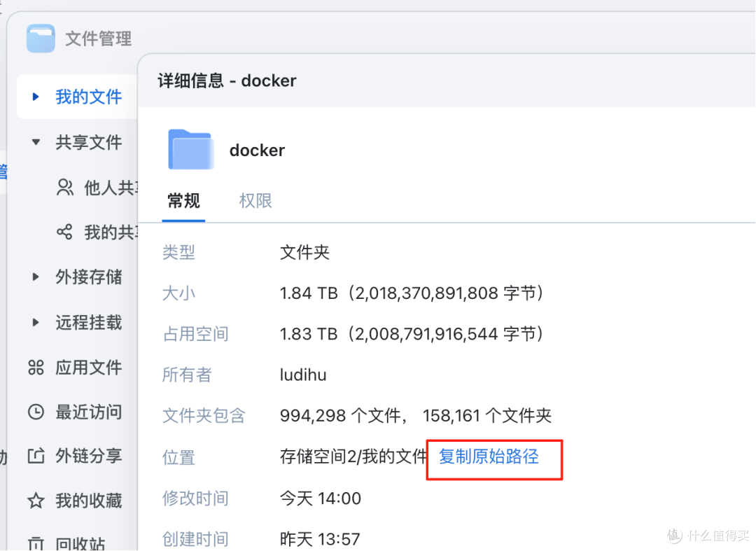
Task: Click the docker folder icon
Action: (190, 148)
